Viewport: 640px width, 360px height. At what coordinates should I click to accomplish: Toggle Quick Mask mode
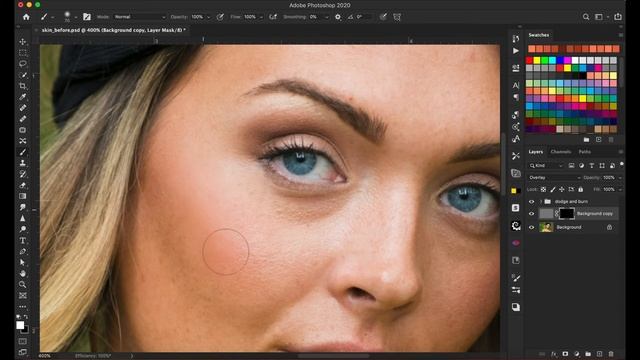pos(22,341)
